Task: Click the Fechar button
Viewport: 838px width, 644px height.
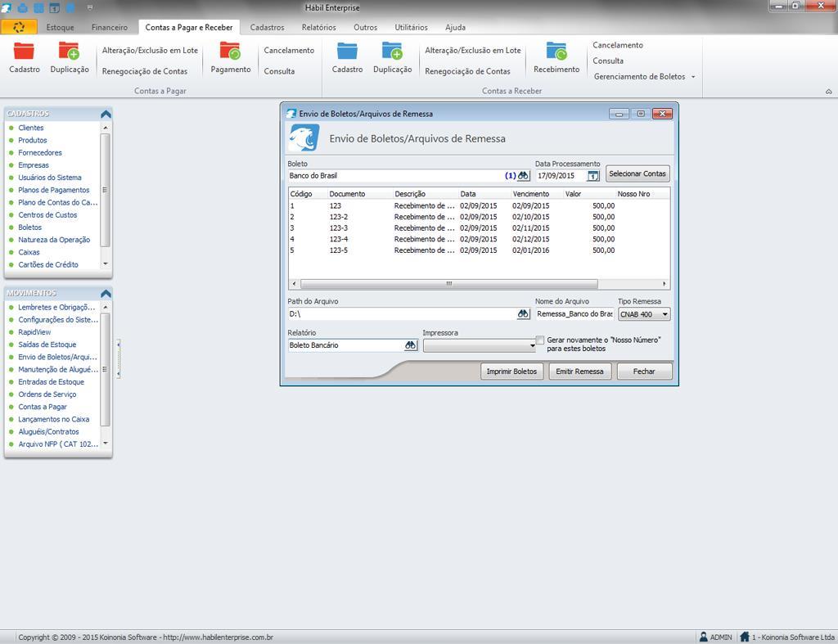Action: pyautogui.click(x=644, y=372)
